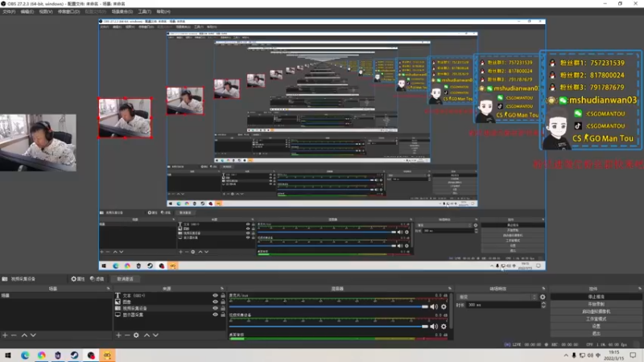This screenshot has height=362, width=644.
Task: Adjust transition duration 300 ms stepper arrows
Action: click(543, 305)
